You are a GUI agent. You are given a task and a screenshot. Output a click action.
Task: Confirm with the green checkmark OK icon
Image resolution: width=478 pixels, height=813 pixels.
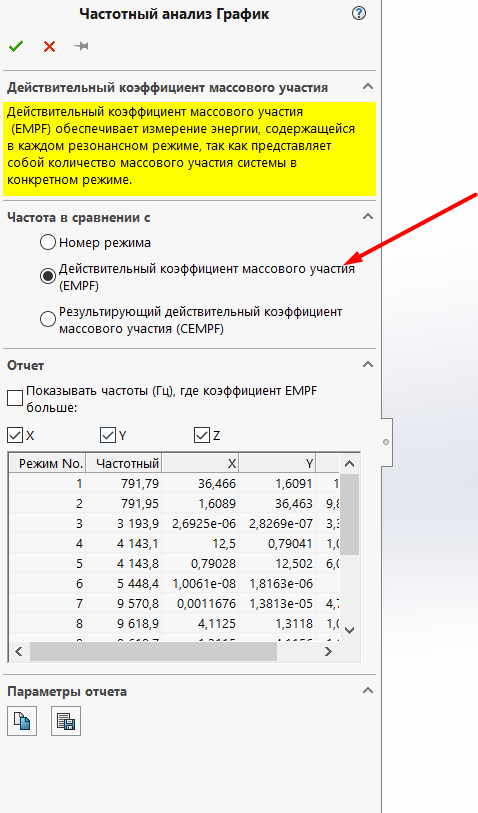[x=16, y=47]
